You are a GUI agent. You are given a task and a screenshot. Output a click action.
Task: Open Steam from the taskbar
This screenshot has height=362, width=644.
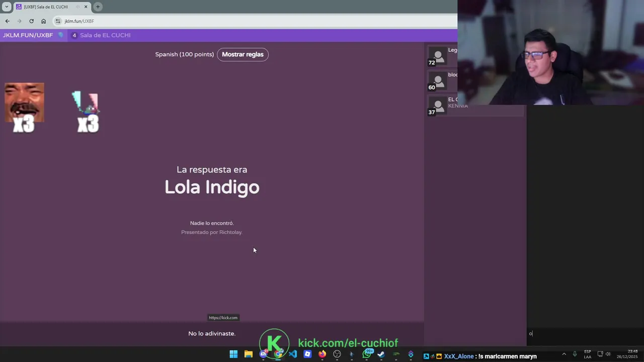381,354
